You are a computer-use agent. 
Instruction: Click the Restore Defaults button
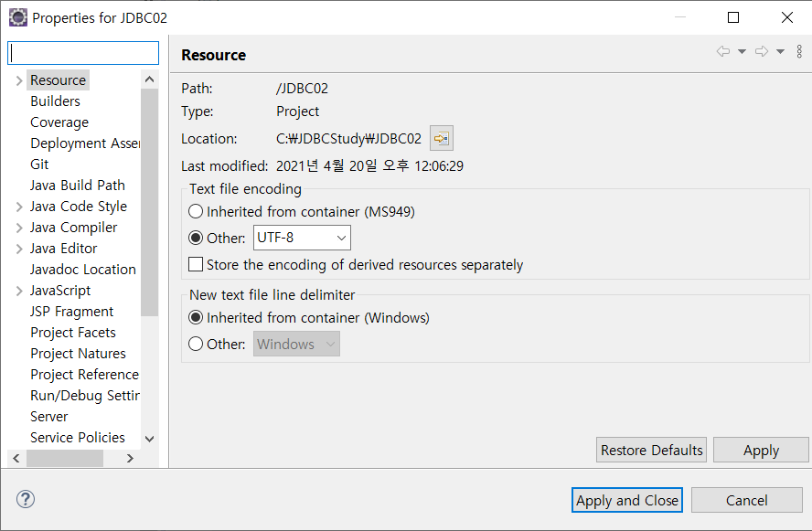pos(651,450)
